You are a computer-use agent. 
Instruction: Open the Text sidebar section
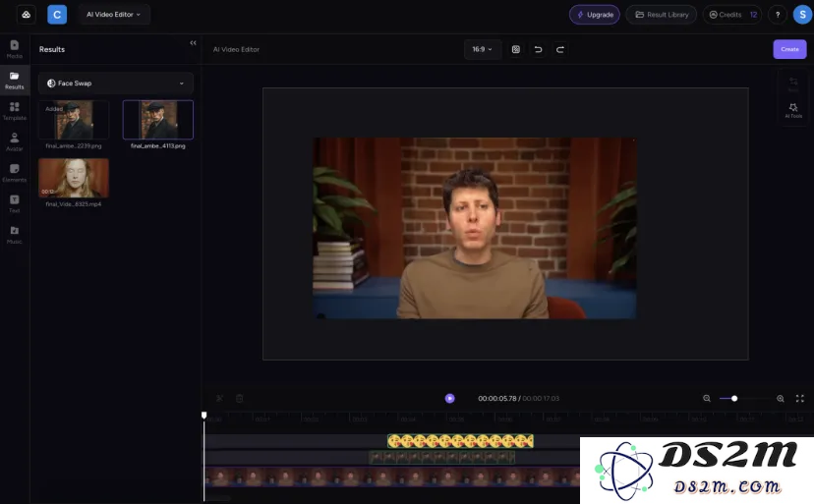[15, 203]
